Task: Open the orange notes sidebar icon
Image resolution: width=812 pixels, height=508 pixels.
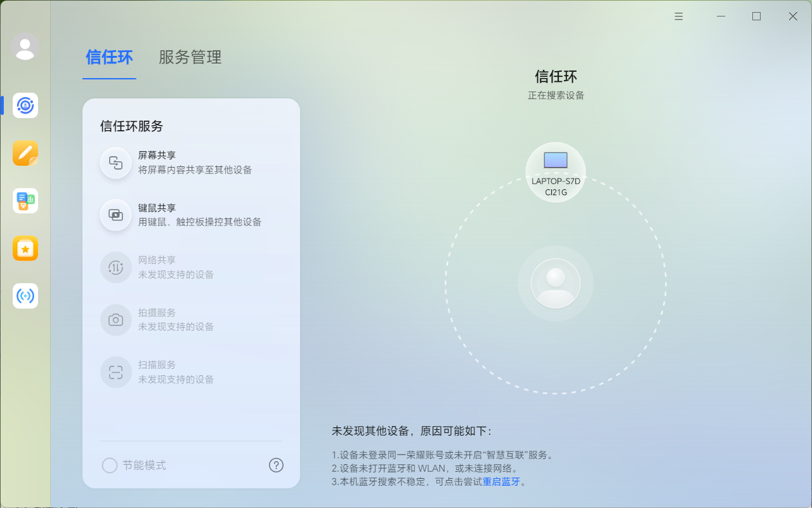Action: (x=25, y=153)
